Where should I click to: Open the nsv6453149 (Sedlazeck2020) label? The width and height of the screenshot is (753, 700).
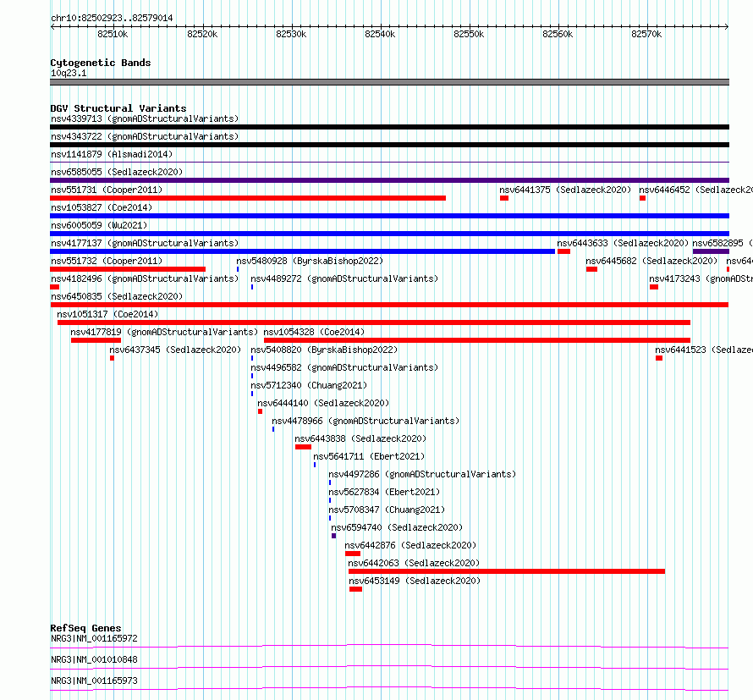(415, 581)
